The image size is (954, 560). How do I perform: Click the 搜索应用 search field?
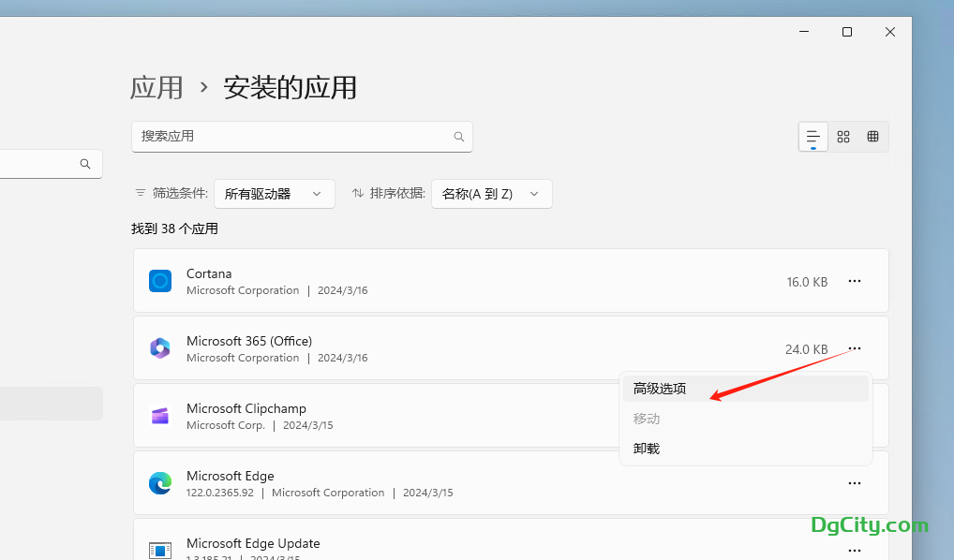click(x=291, y=137)
